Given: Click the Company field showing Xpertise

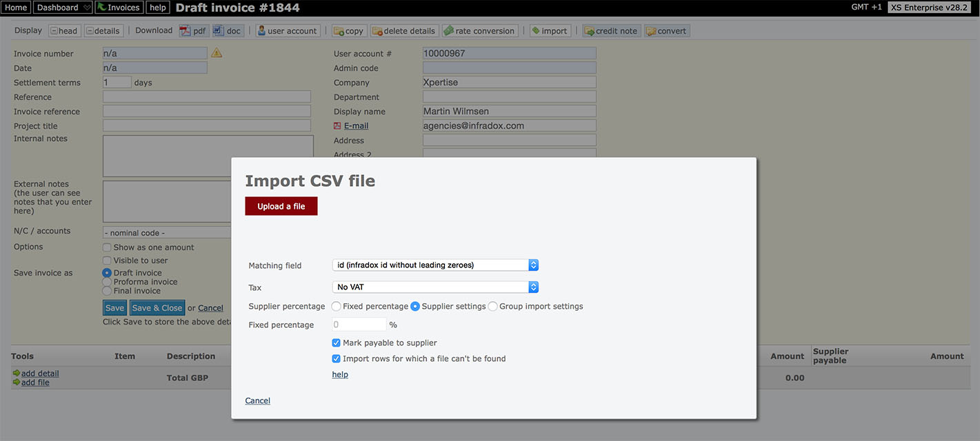Looking at the screenshot, I should click(x=510, y=82).
